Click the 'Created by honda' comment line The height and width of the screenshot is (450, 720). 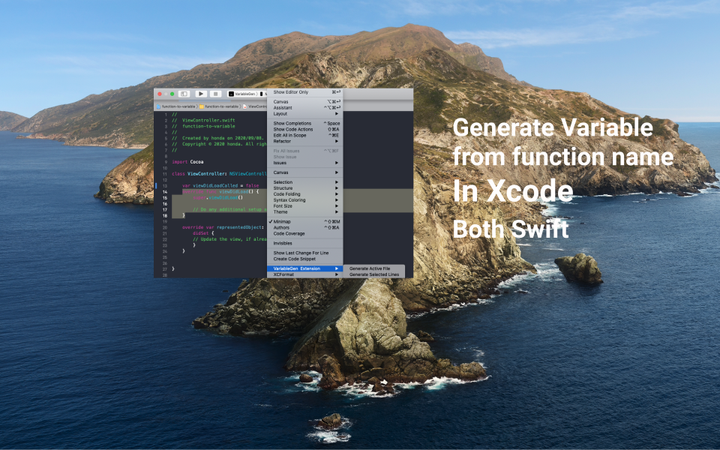point(218,138)
